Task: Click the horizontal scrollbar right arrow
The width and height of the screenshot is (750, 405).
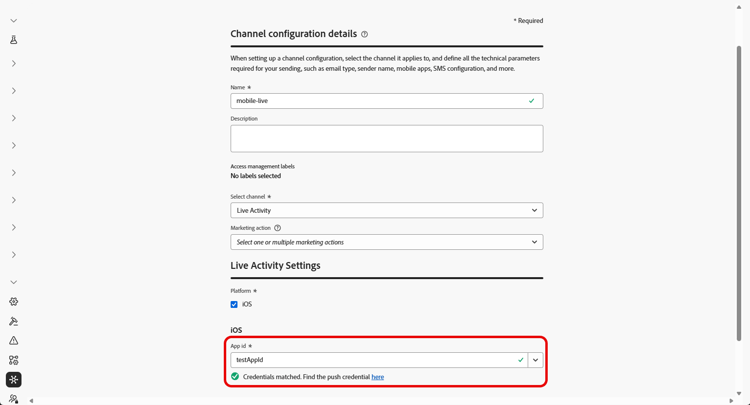Action: (x=731, y=401)
